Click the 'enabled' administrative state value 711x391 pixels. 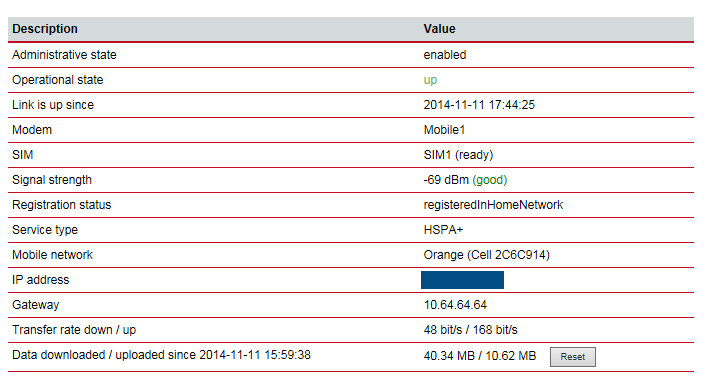(444, 55)
